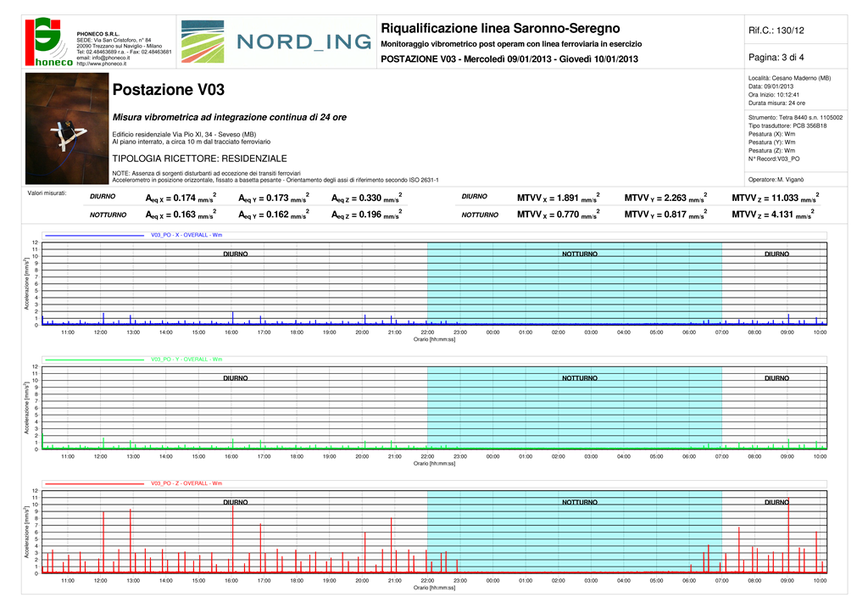Screen dimensions: 868x614
Task: Select "TIPOLOGIA RICETTORE: RESIDENZIALE" text
Action: coord(200,159)
